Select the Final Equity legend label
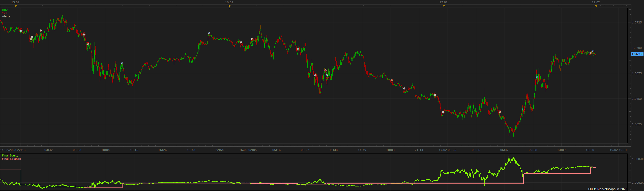Viewport: 644px width, 191px height. pos(10,155)
